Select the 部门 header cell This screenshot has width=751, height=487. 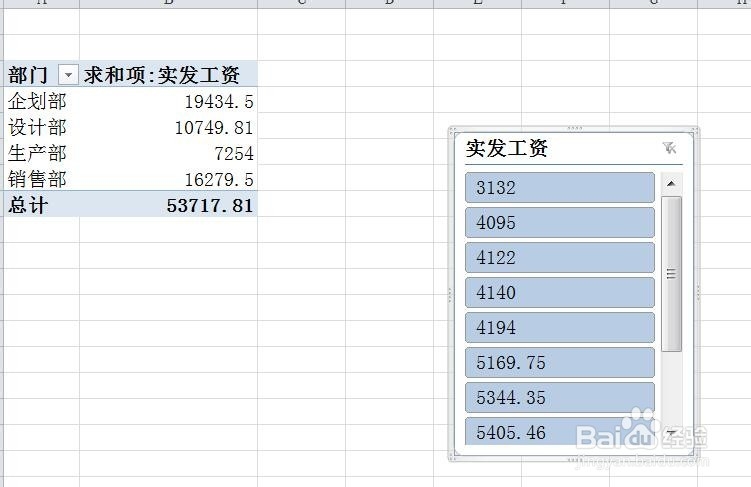tap(41, 74)
